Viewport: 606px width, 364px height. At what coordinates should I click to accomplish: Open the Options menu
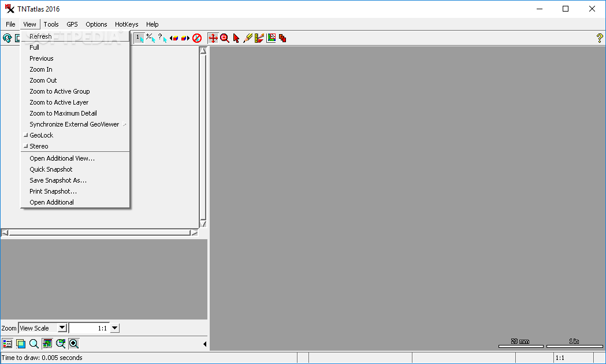click(96, 24)
